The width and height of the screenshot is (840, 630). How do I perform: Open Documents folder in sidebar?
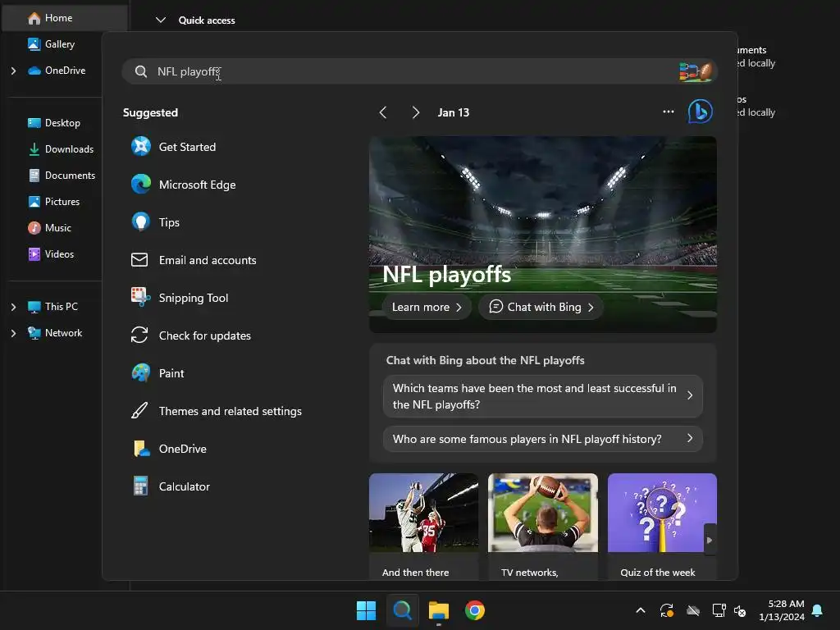(x=61, y=176)
